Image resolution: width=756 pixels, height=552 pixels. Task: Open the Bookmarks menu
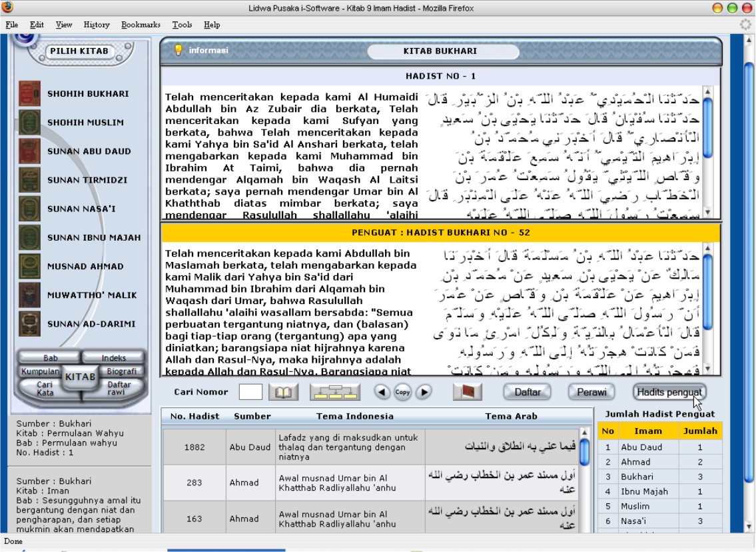point(141,25)
